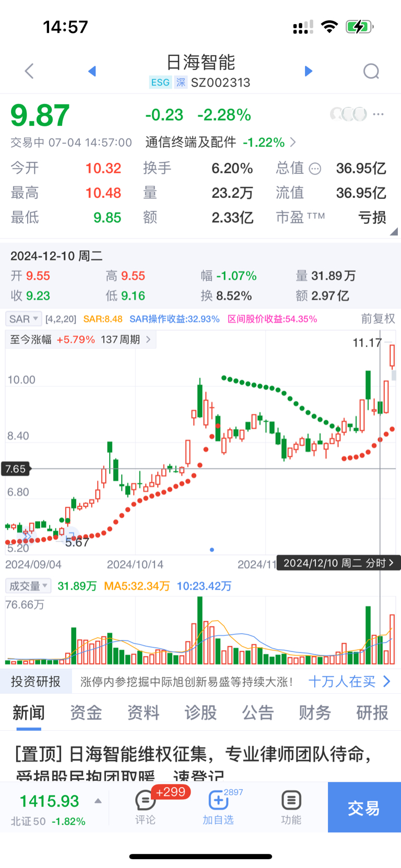This screenshot has height=868, width=401.
Task: Tap the 9.87 current price
Action: click(x=40, y=115)
